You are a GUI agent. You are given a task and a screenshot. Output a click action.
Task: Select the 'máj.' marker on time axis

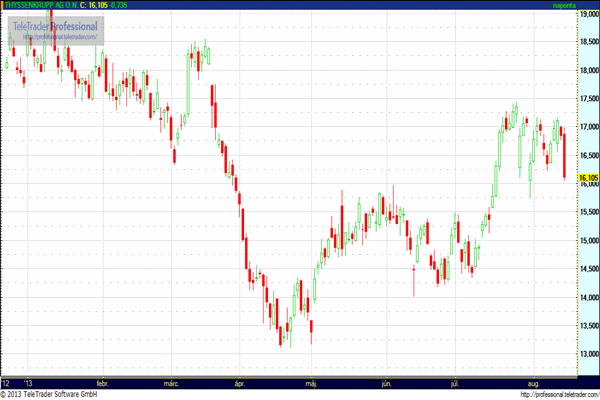pyautogui.click(x=311, y=382)
